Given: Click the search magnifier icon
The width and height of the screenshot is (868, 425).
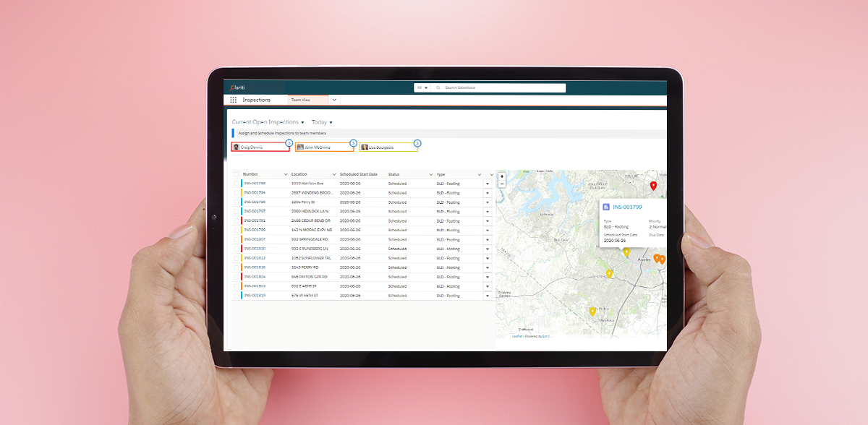Looking at the screenshot, I should tap(438, 87).
